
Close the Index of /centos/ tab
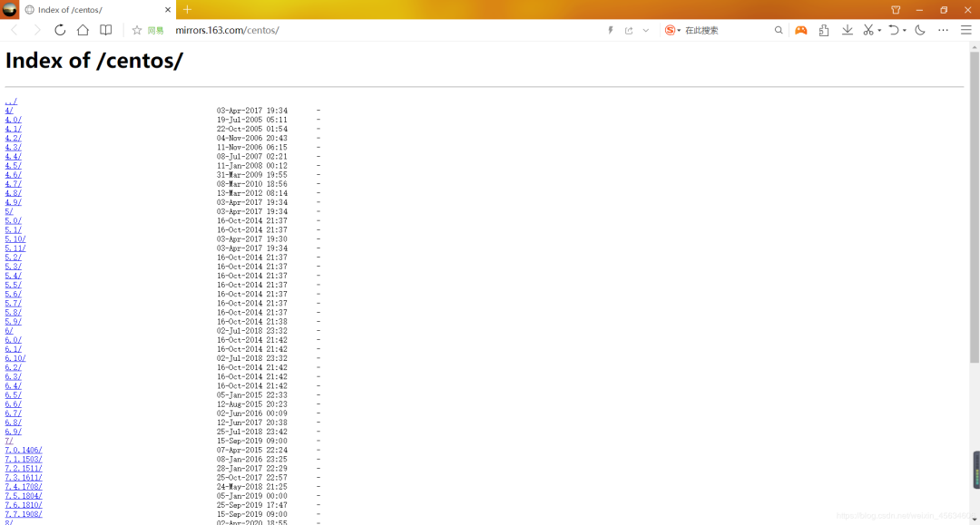pyautogui.click(x=168, y=10)
